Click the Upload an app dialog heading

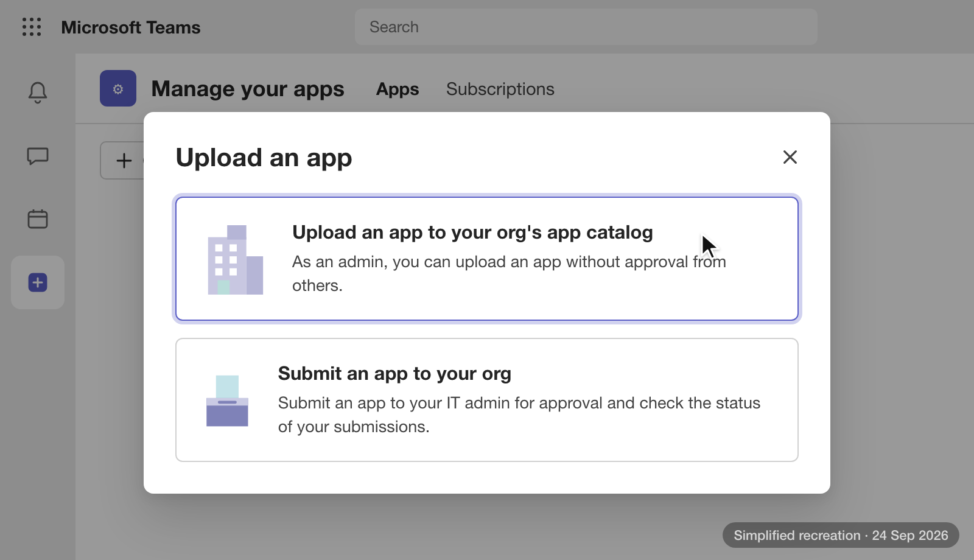[x=264, y=158]
